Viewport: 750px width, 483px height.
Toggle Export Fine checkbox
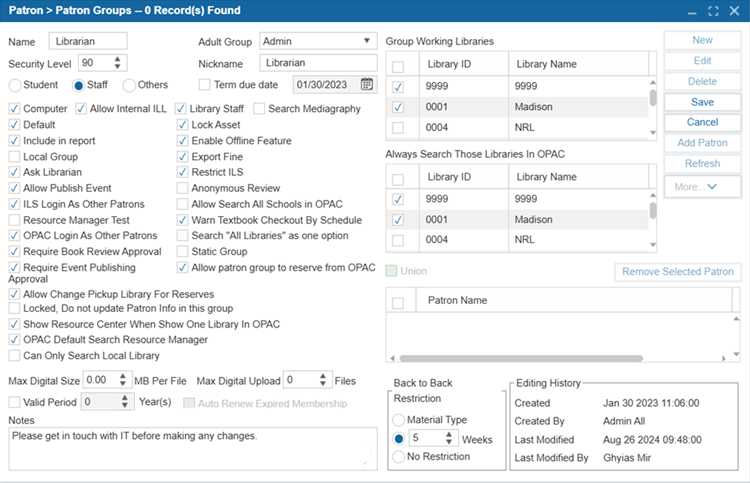pos(182,157)
